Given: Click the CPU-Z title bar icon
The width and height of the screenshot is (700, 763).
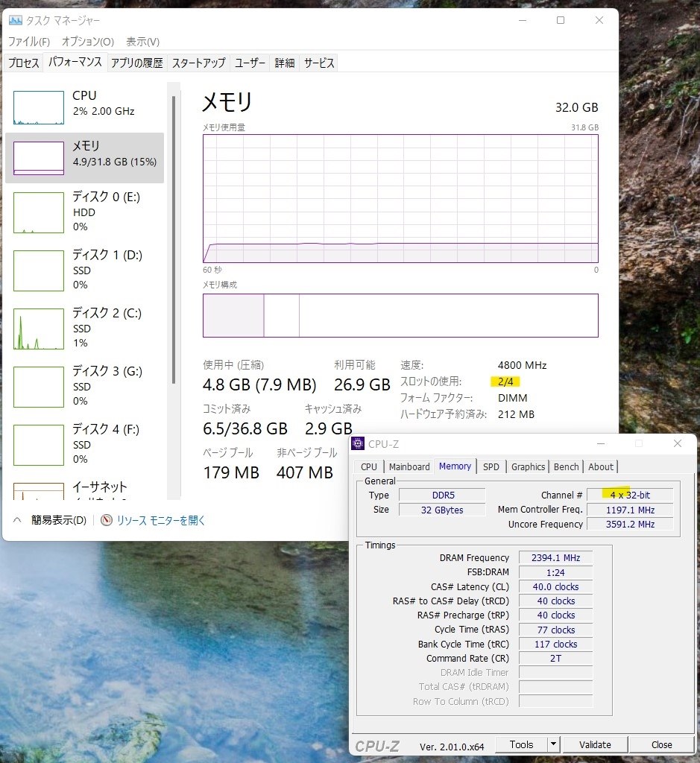Looking at the screenshot, I should tap(358, 443).
